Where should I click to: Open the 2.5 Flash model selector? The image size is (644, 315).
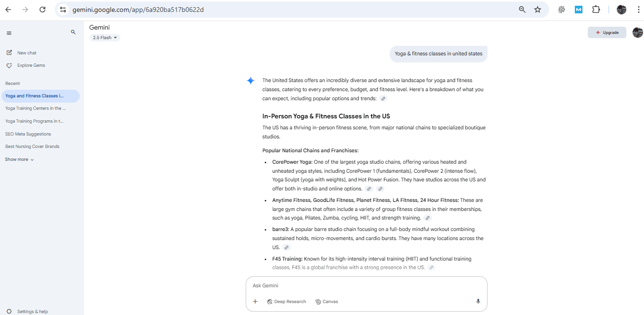pyautogui.click(x=105, y=38)
